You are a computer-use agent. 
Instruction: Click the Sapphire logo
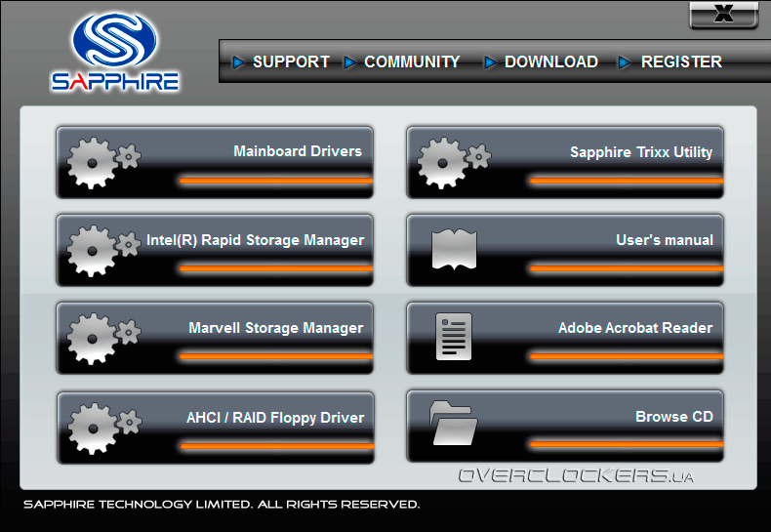point(115,52)
